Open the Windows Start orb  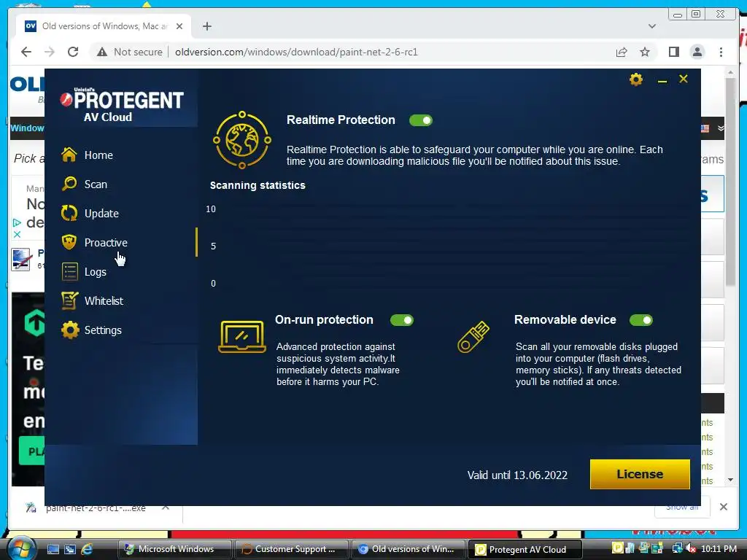[22, 548]
